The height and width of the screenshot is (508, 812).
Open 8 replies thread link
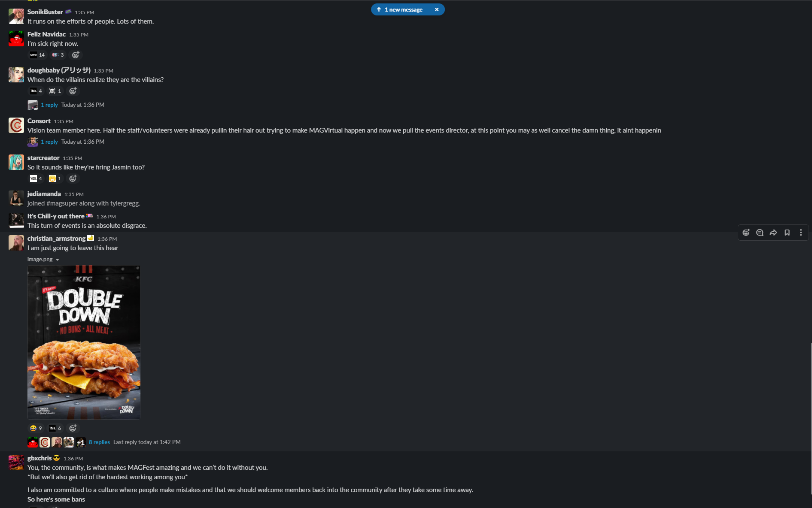point(99,442)
